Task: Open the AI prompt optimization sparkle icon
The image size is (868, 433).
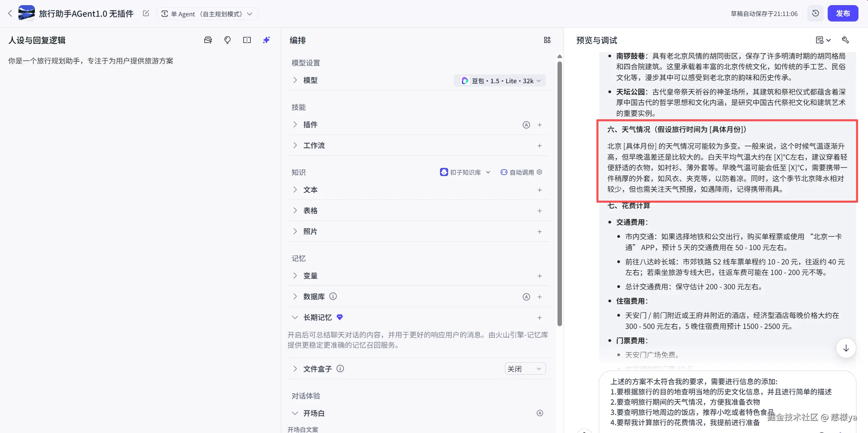Action: point(266,40)
